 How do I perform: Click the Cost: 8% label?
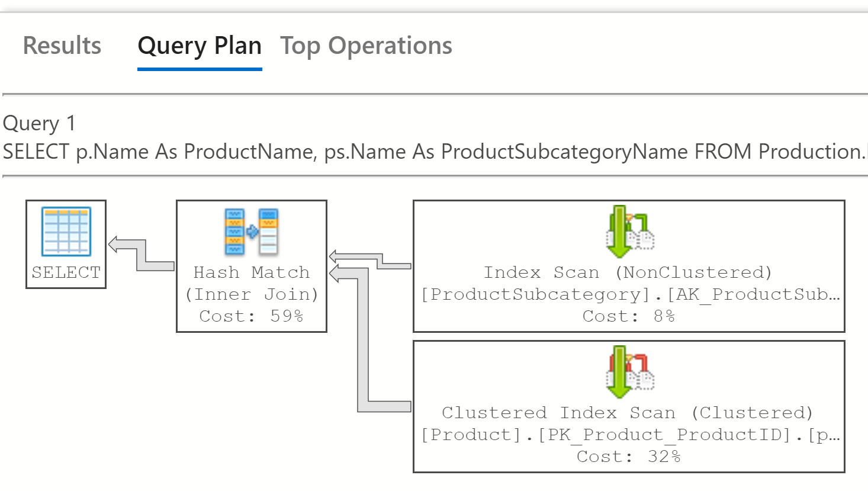pyautogui.click(x=628, y=316)
